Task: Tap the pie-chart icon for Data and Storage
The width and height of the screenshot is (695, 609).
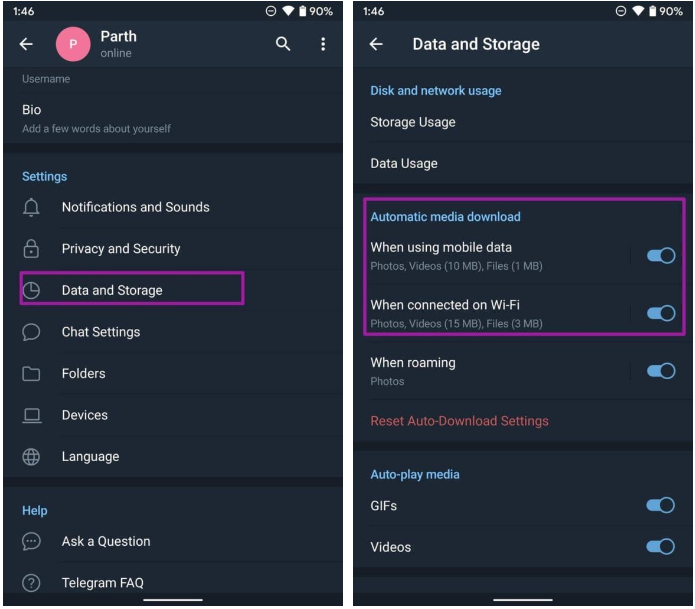Action: click(x=31, y=290)
